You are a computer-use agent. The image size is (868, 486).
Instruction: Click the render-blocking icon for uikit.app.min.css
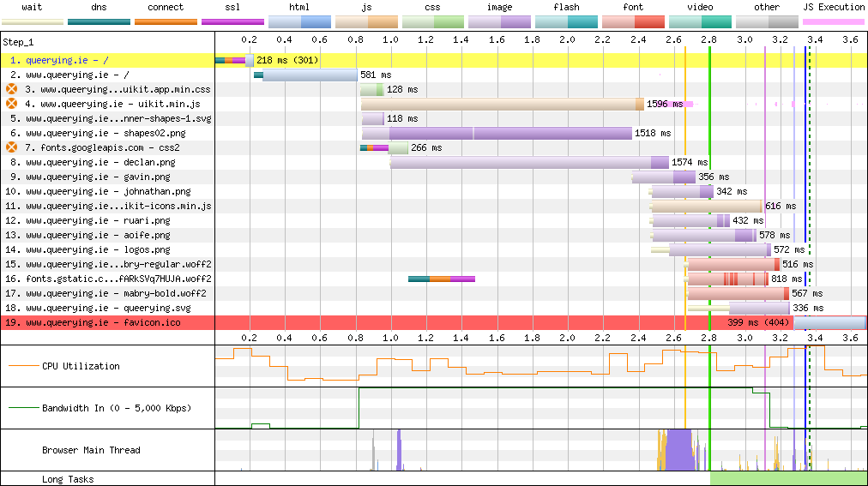point(12,89)
